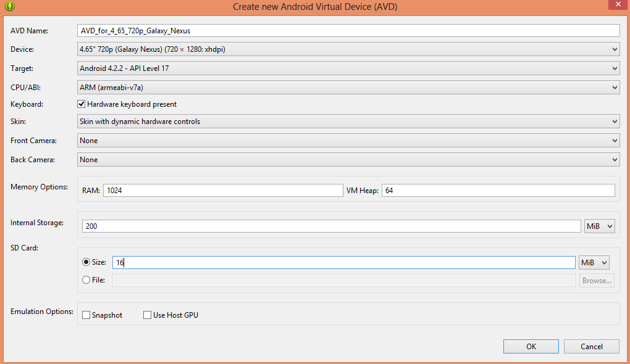
Task: Click the SD Card size input field
Action: coord(344,262)
